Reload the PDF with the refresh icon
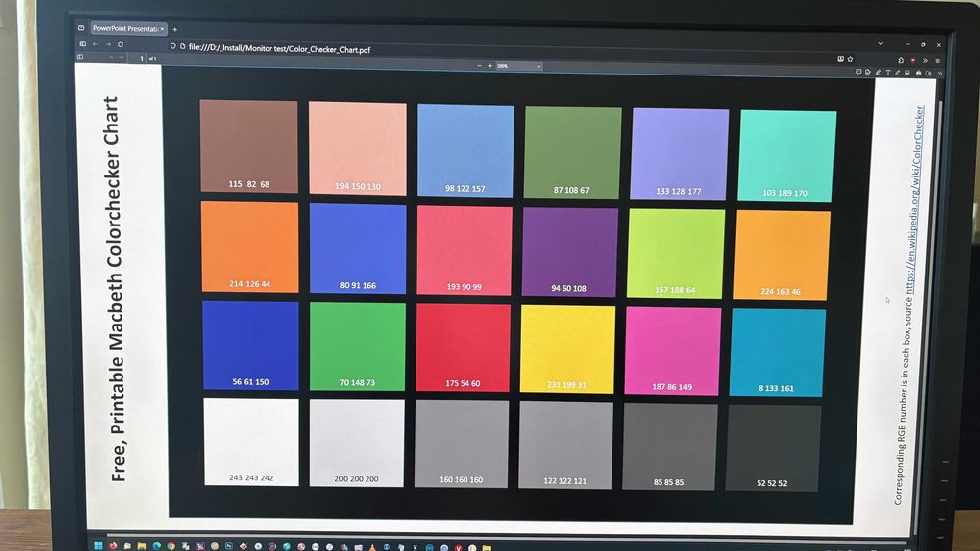The image size is (980, 551). click(x=121, y=44)
